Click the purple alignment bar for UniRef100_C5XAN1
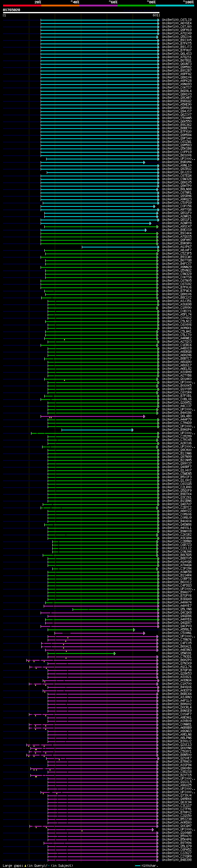The width and height of the screenshot is (197, 868). [100, 633]
